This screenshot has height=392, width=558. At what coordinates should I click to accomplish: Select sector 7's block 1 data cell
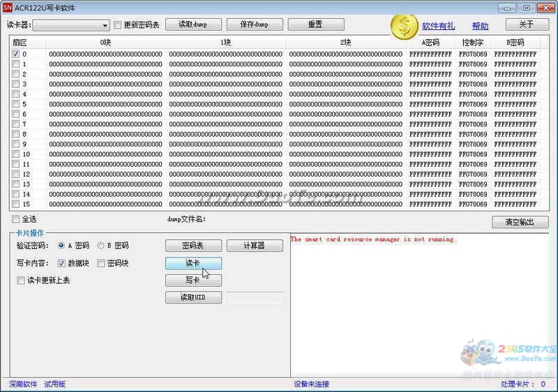(x=225, y=124)
